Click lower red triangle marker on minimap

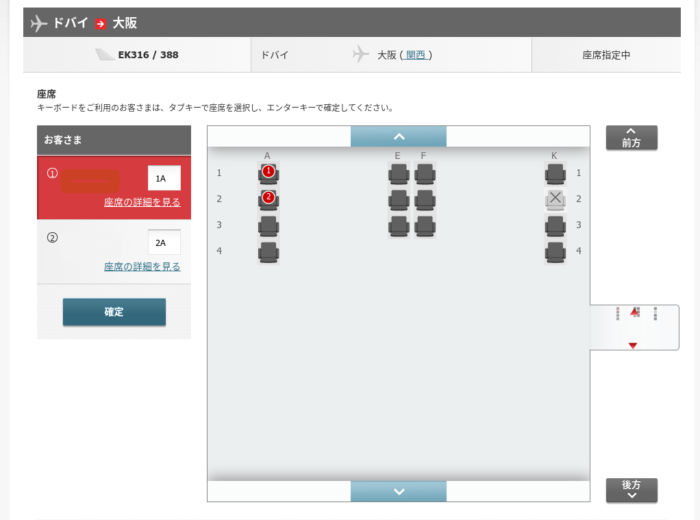(633, 345)
